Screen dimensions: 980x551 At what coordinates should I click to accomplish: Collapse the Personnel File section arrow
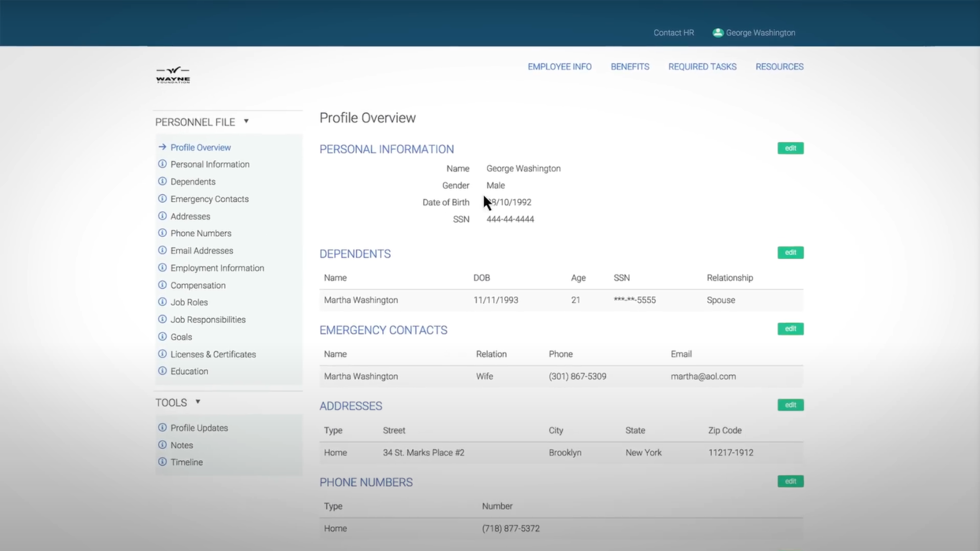(x=246, y=121)
